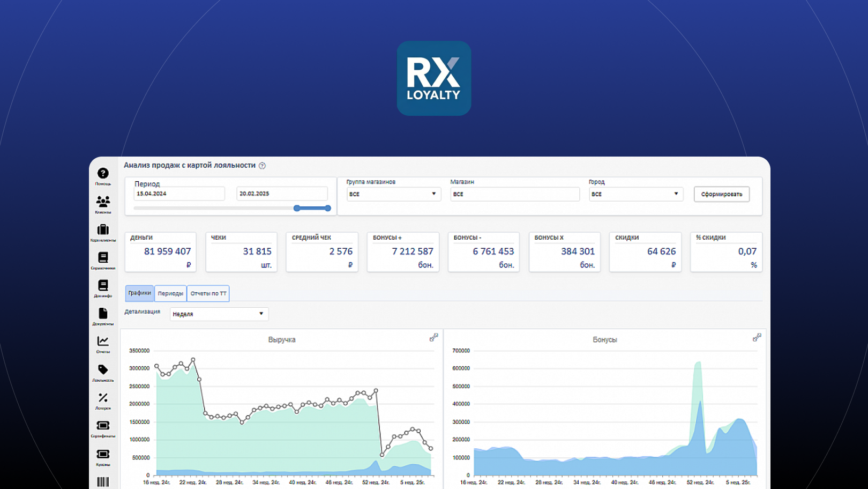Screen dimensions: 868x489
Task: Open the Отчеты по ТТ tab
Action: [x=208, y=293]
